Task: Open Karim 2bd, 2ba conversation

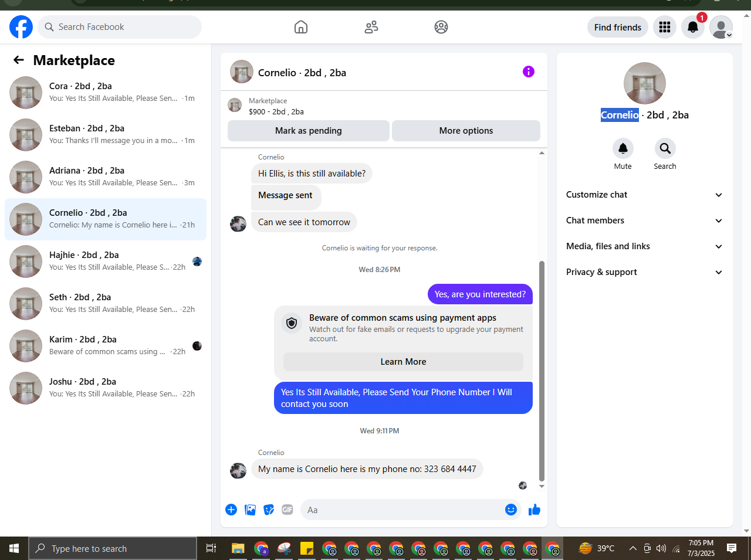Action: (x=106, y=346)
